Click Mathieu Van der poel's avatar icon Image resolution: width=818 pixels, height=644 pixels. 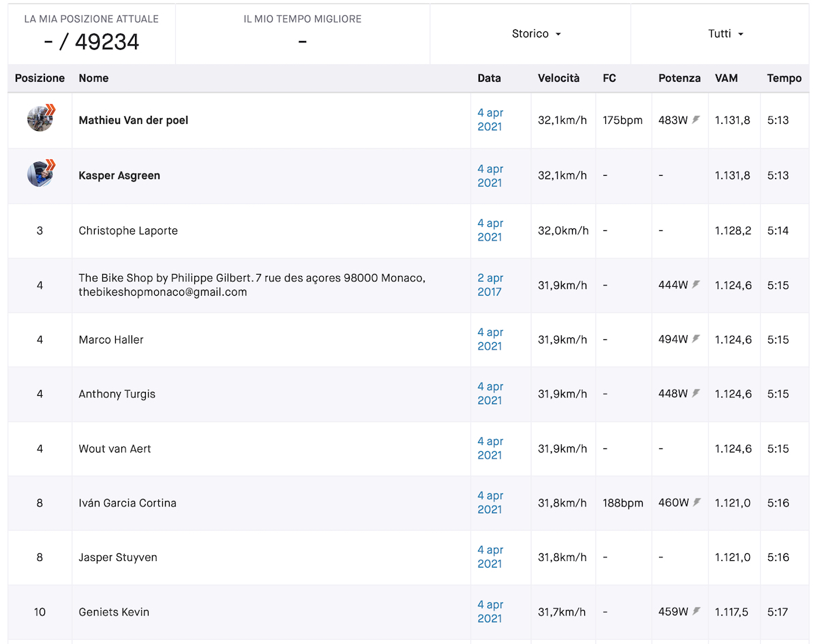click(40, 119)
